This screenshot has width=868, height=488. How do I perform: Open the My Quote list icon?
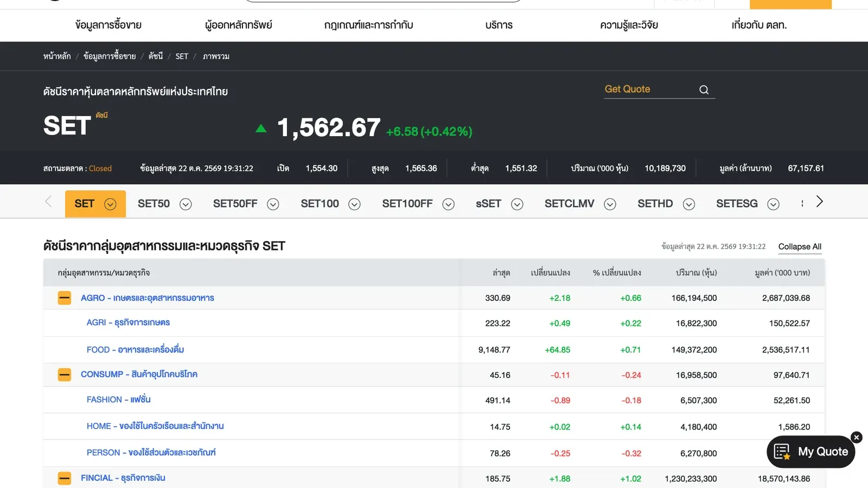coord(782,452)
